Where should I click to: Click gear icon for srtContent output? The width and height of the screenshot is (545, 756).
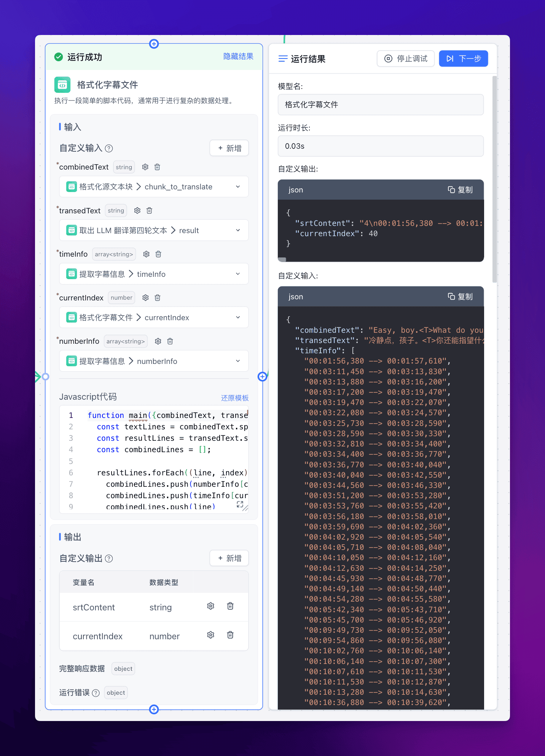pyautogui.click(x=210, y=606)
